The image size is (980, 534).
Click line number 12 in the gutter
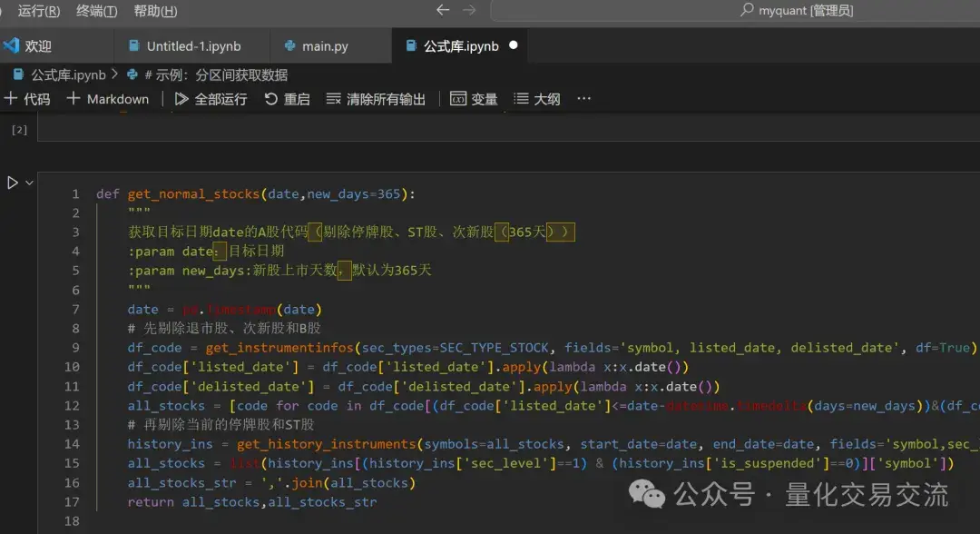click(x=72, y=406)
